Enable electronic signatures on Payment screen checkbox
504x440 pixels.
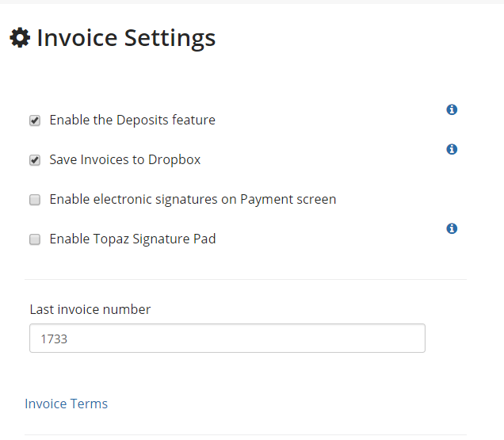[x=35, y=200]
